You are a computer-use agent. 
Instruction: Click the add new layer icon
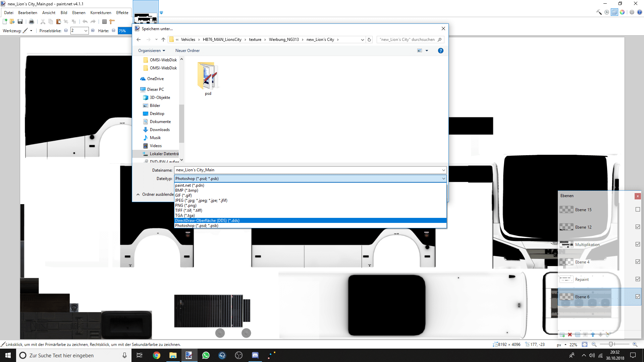click(562, 335)
